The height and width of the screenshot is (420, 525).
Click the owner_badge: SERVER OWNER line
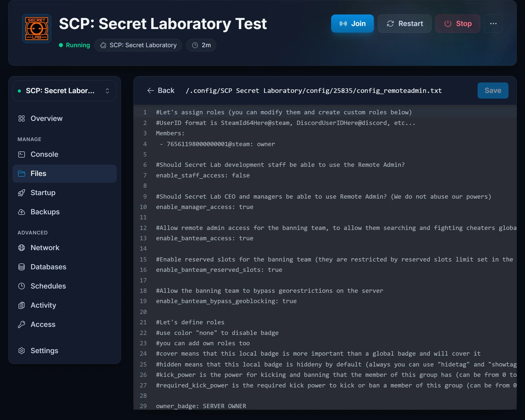[x=201, y=406]
